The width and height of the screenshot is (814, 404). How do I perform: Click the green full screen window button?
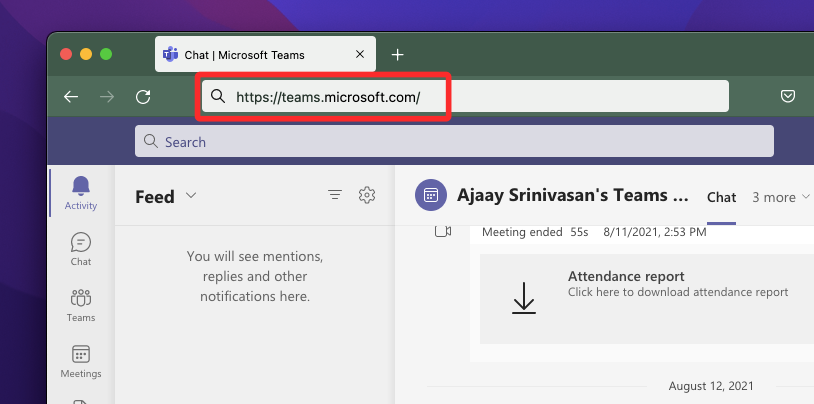(106, 54)
